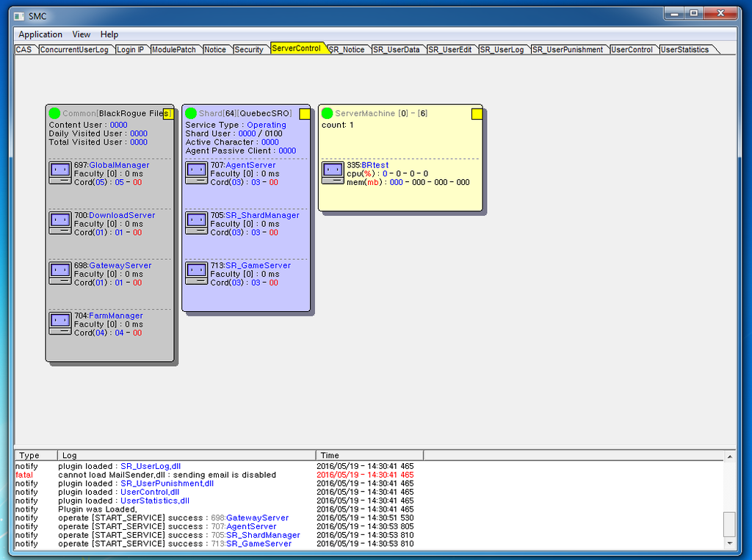Open the Application menu
This screenshot has height=560, width=752.
(40, 34)
